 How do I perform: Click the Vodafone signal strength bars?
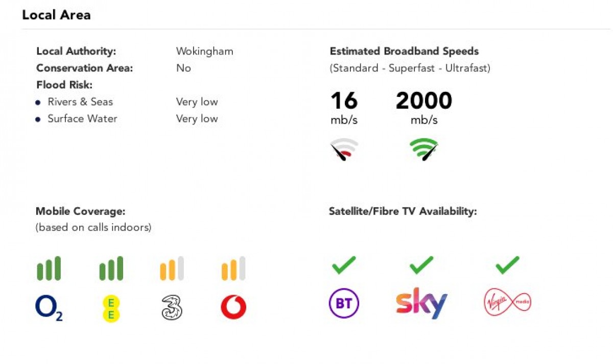click(x=233, y=269)
